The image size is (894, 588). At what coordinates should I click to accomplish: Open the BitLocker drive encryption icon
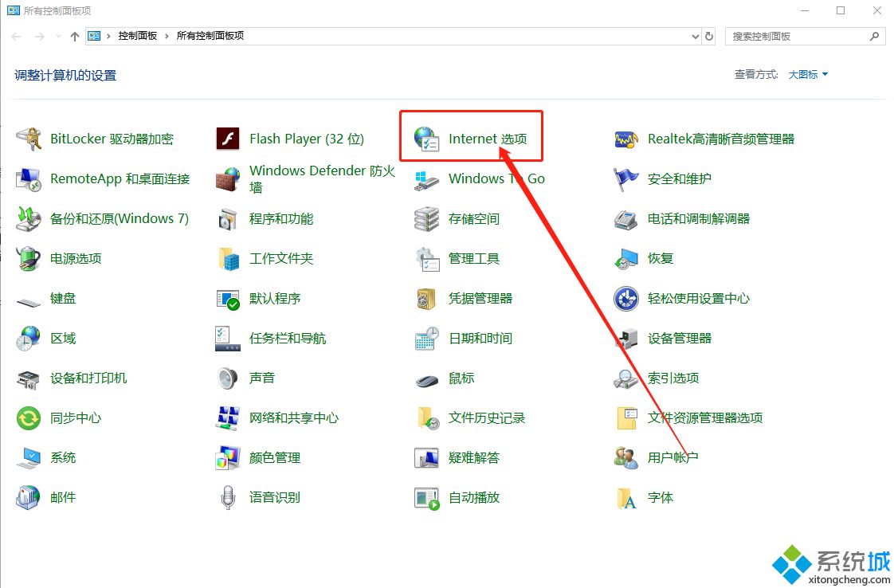pyautogui.click(x=29, y=139)
